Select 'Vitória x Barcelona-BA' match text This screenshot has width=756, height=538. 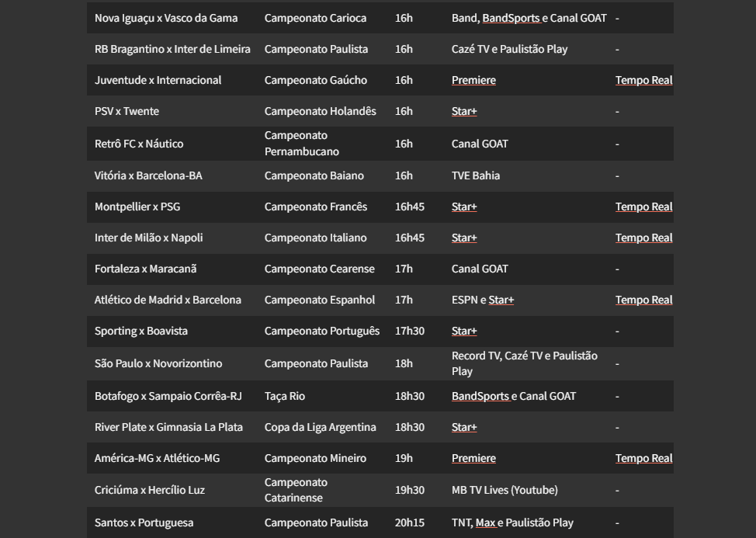pyautogui.click(x=148, y=175)
